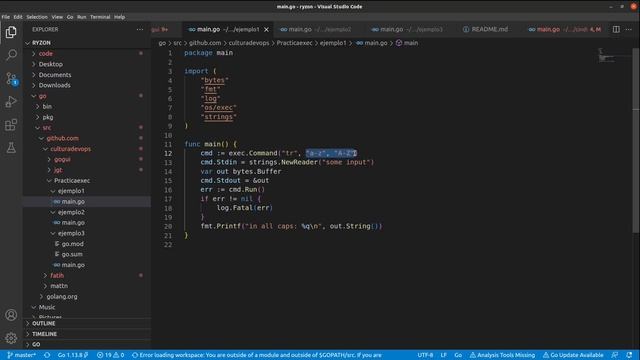Open the Extensions view icon

[11, 124]
